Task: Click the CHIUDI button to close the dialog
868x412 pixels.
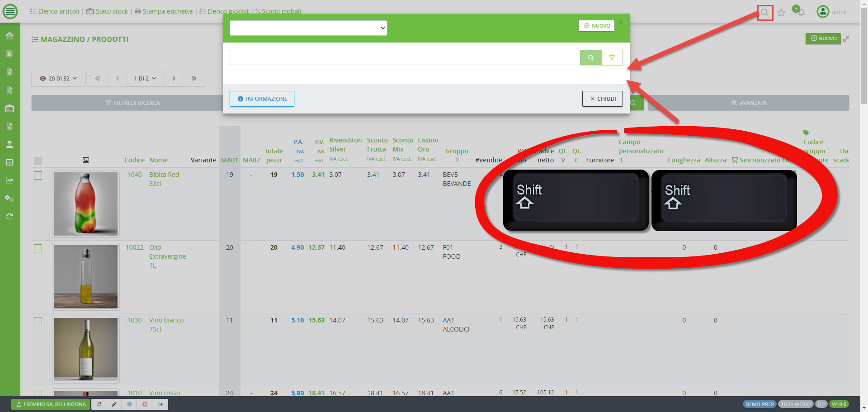Action: click(x=602, y=99)
